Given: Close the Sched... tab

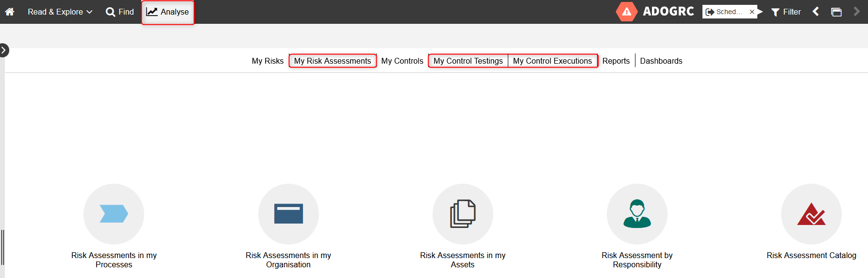Looking at the screenshot, I should 752,12.
